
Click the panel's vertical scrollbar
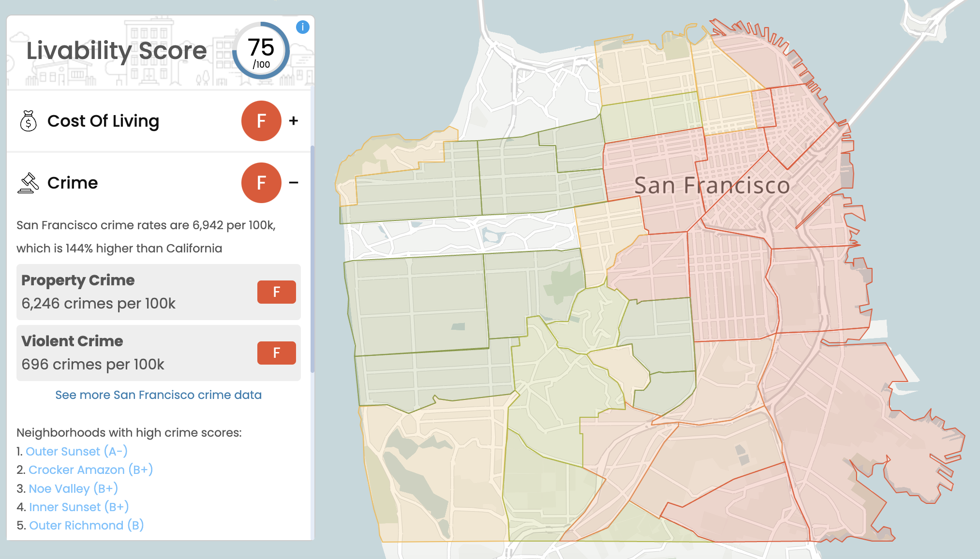click(312, 259)
